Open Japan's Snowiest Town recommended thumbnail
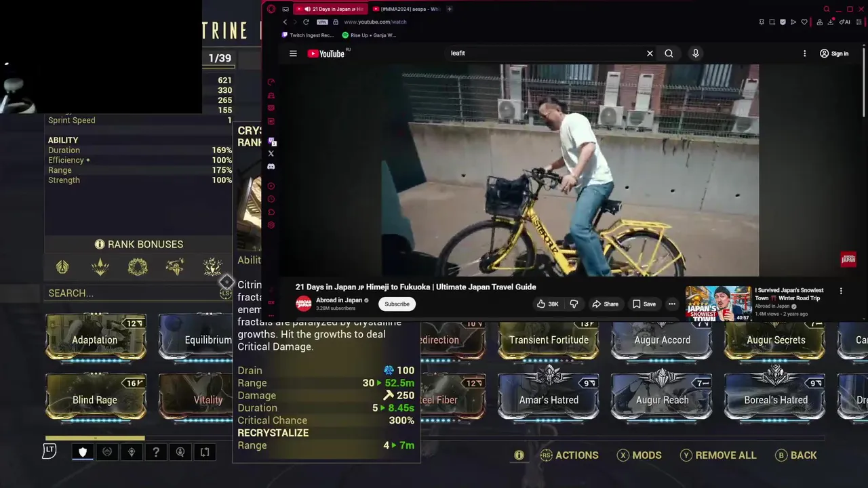868x488 pixels. 718,303
